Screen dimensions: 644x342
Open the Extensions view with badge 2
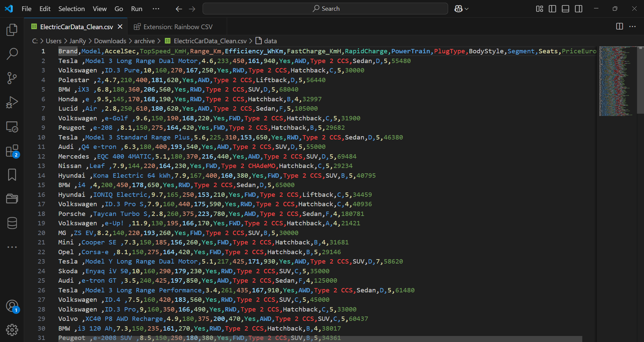pyautogui.click(x=12, y=151)
